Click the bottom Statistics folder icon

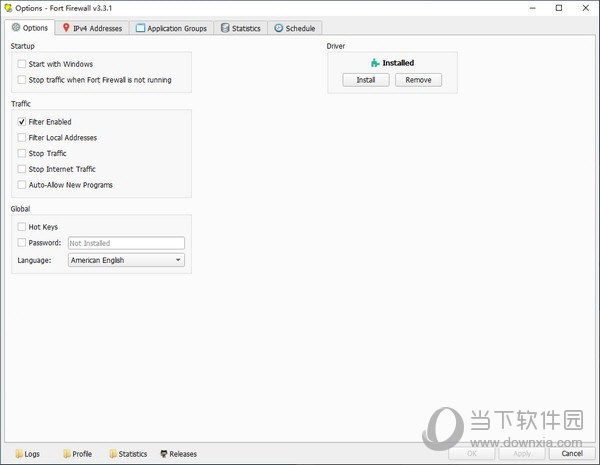pyautogui.click(x=113, y=454)
